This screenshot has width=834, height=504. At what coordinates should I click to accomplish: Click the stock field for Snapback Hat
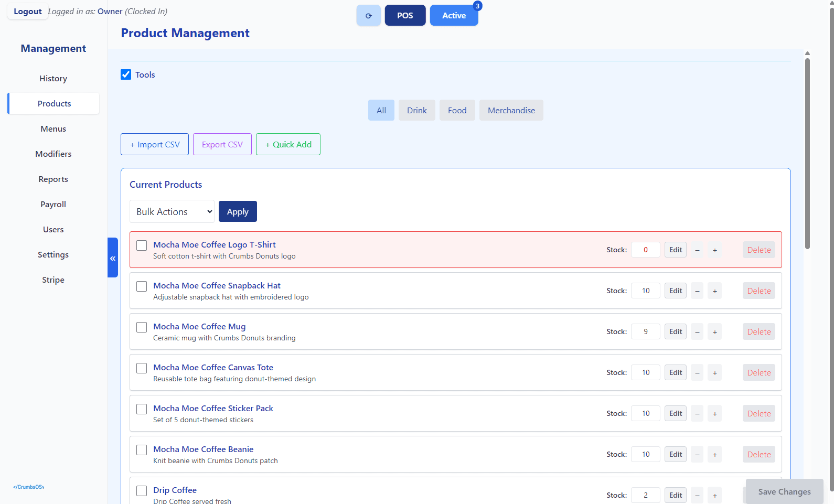click(645, 291)
